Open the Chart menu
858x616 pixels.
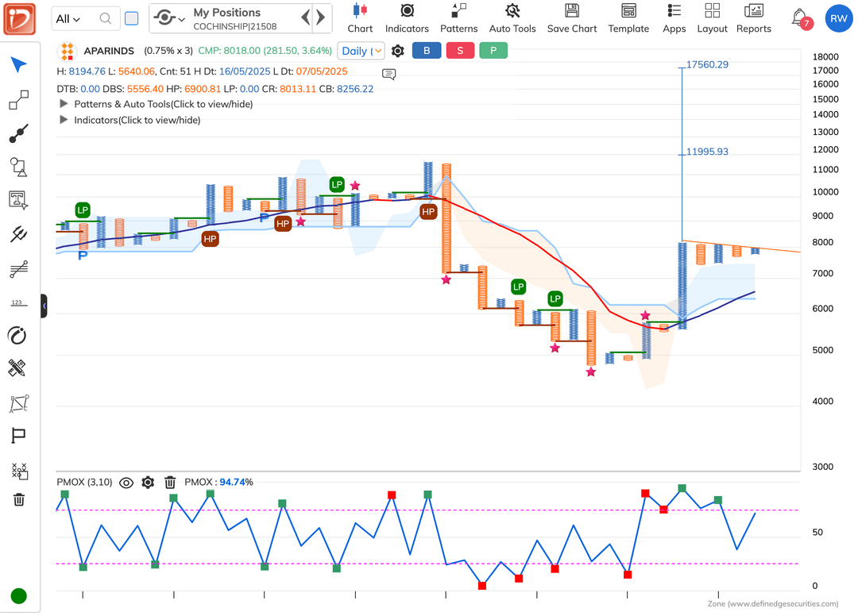(x=360, y=18)
